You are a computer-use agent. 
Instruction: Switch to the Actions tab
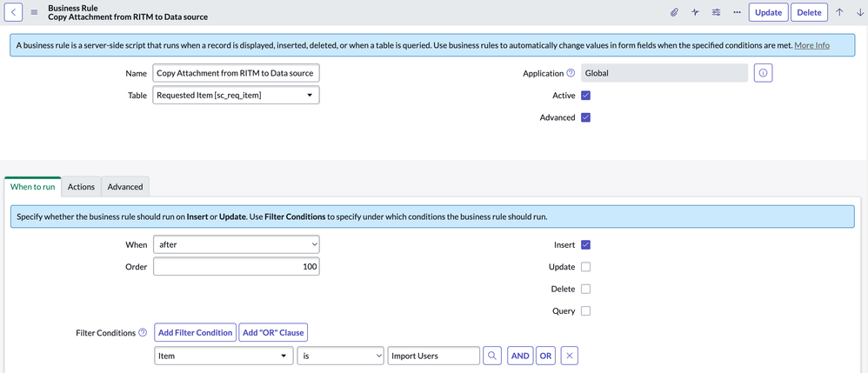(x=82, y=186)
